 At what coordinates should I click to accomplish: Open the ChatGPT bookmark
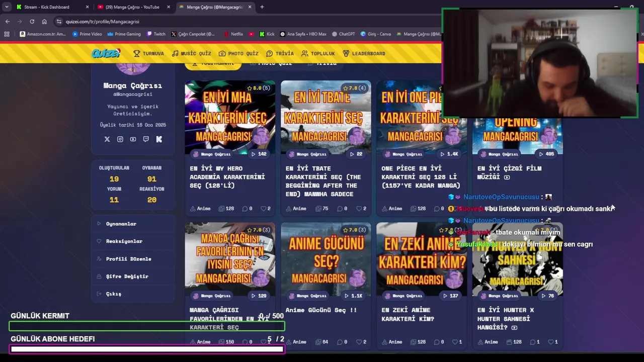click(343, 34)
